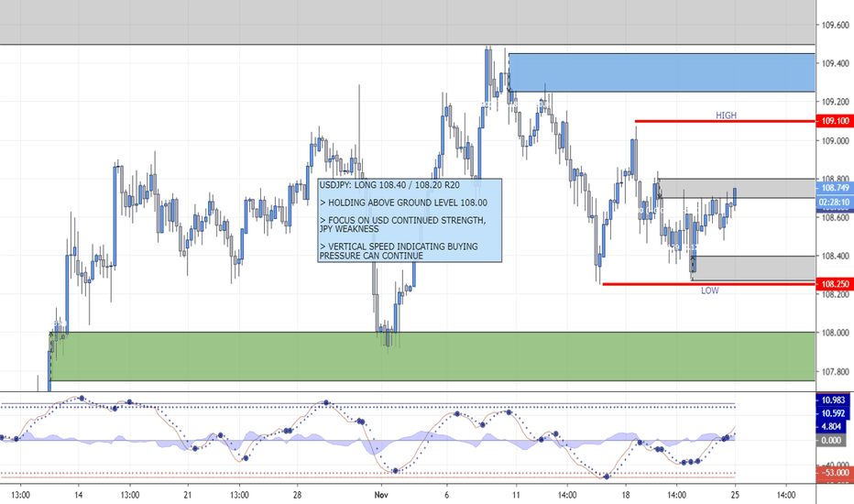Click the red 109.100 price label
This screenshot has height=504, width=854.
tap(833, 121)
